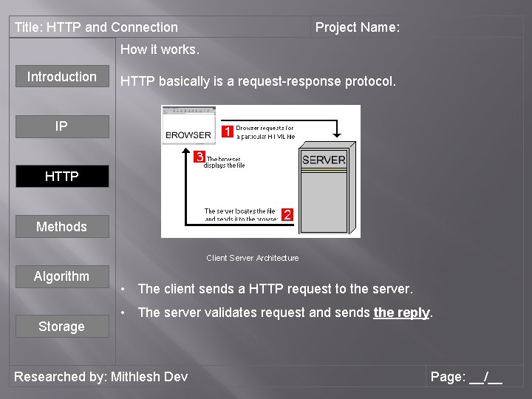The height and width of the screenshot is (399, 532).
Task: Click the "Client Server Architecture" caption
Action: pos(253,258)
